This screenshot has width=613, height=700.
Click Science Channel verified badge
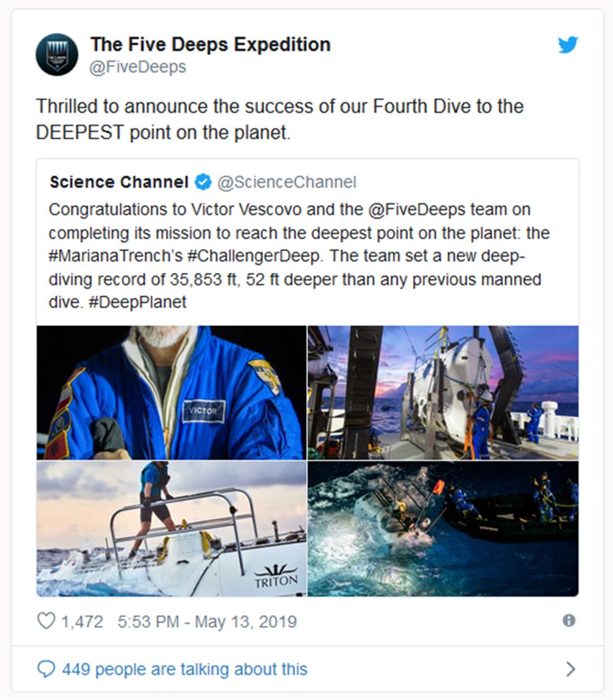click(x=202, y=182)
